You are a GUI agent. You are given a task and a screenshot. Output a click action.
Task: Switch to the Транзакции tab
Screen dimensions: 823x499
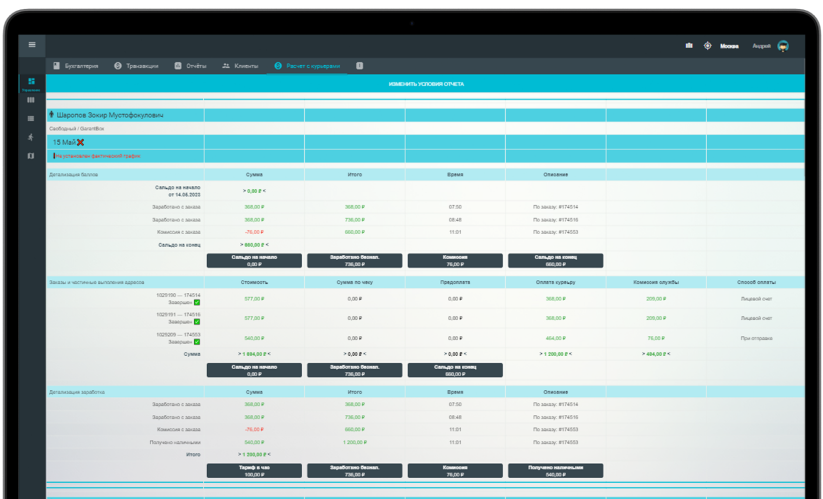click(x=136, y=66)
